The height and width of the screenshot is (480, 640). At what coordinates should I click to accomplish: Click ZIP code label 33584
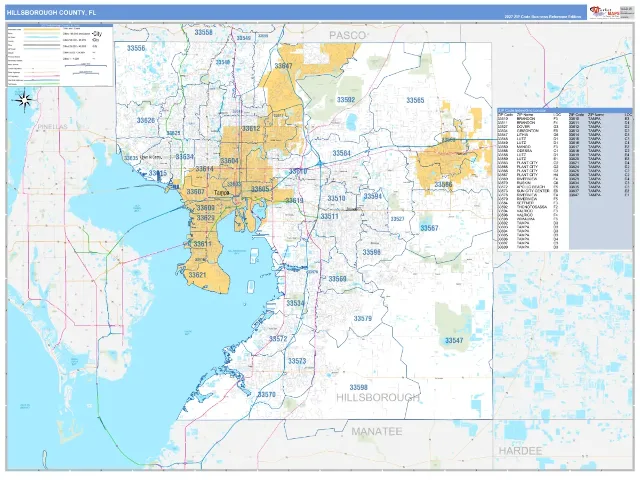341,153
